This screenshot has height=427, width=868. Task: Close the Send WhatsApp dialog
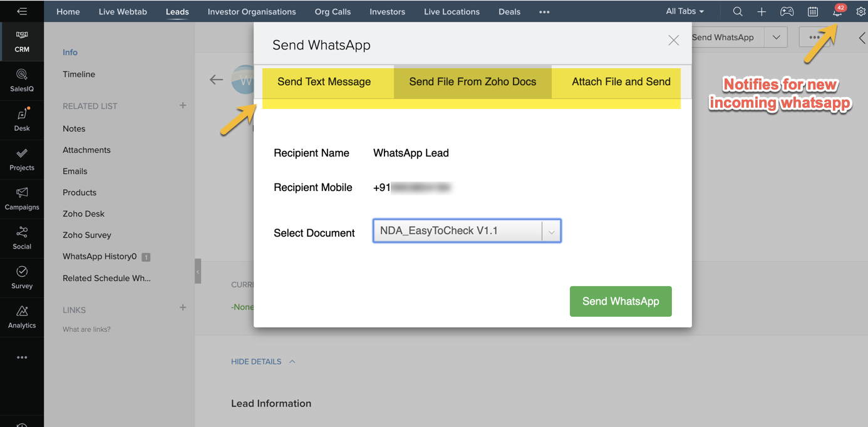(x=673, y=41)
